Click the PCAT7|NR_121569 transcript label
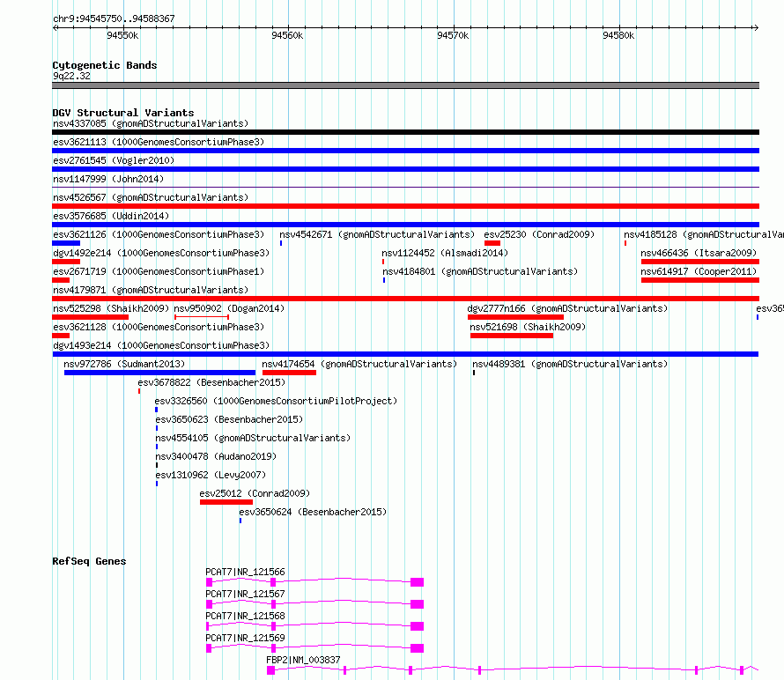Screen dimensions: 784x680 [245, 638]
